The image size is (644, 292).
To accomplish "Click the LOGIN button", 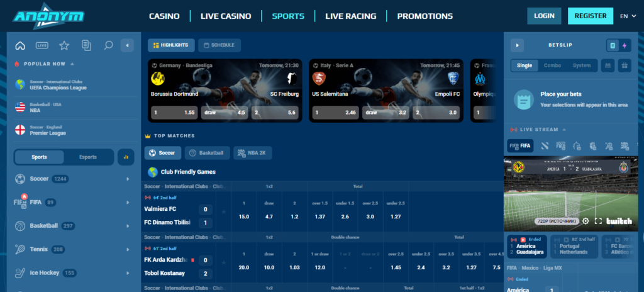I will [544, 16].
